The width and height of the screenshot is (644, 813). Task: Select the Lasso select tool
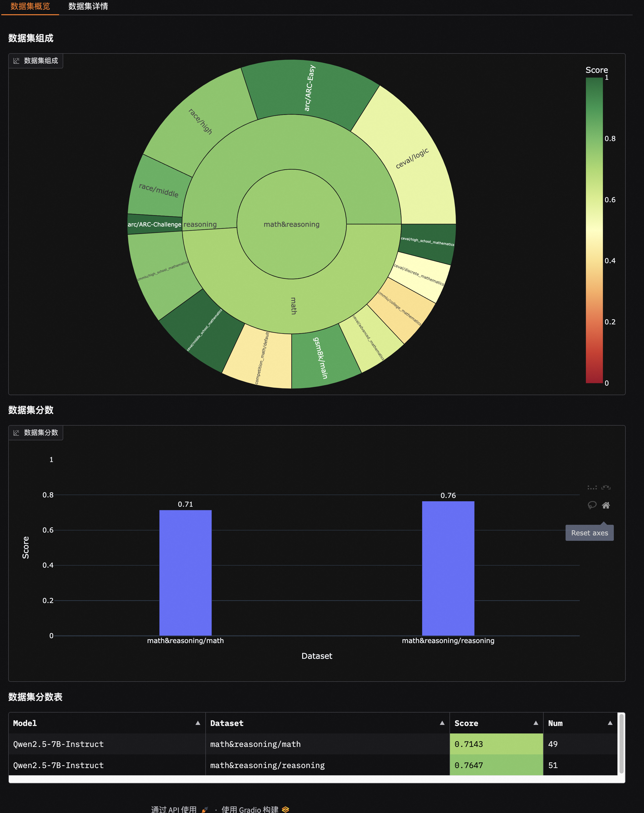click(x=592, y=505)
